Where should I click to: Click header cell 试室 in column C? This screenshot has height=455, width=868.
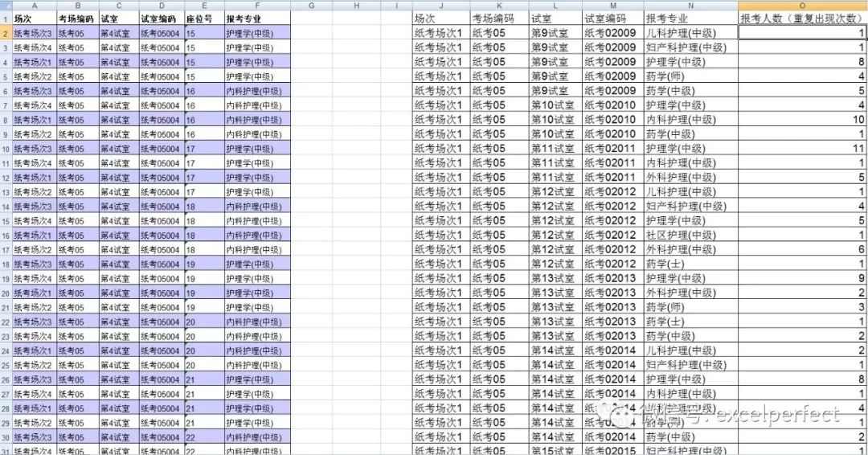coord(119,18)
